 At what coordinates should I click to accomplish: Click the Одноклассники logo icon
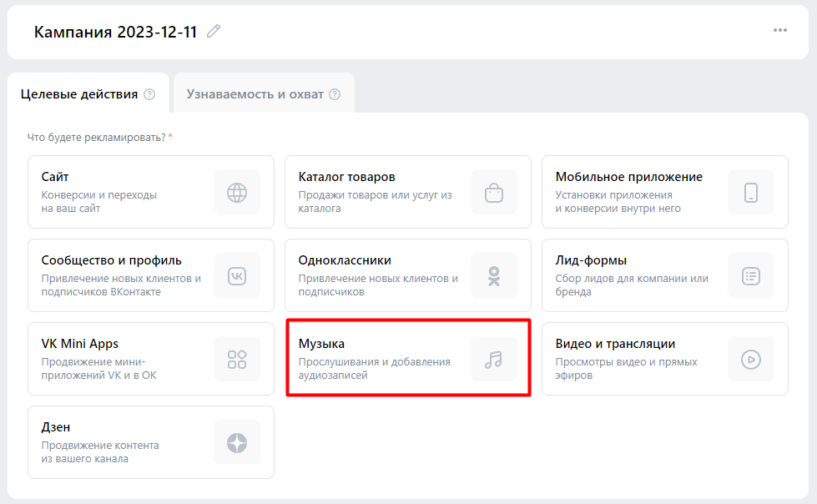[x=494, y=276]
